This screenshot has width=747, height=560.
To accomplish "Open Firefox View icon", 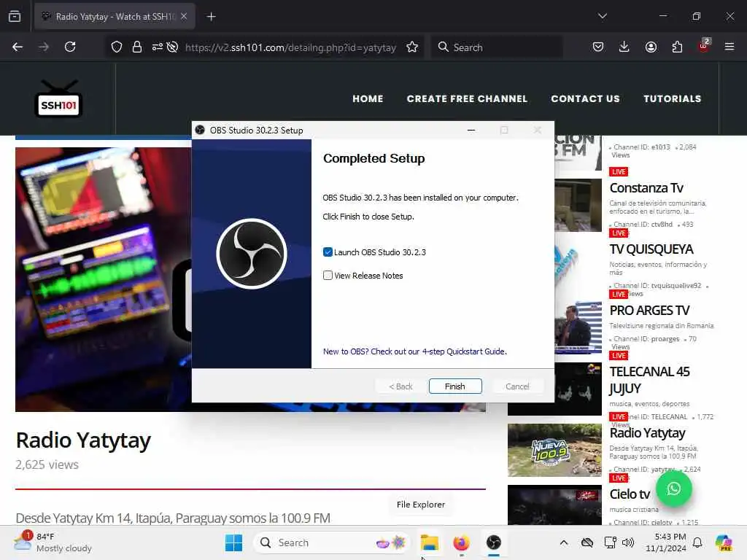I will pyautogui.click(x=15, y=16).
